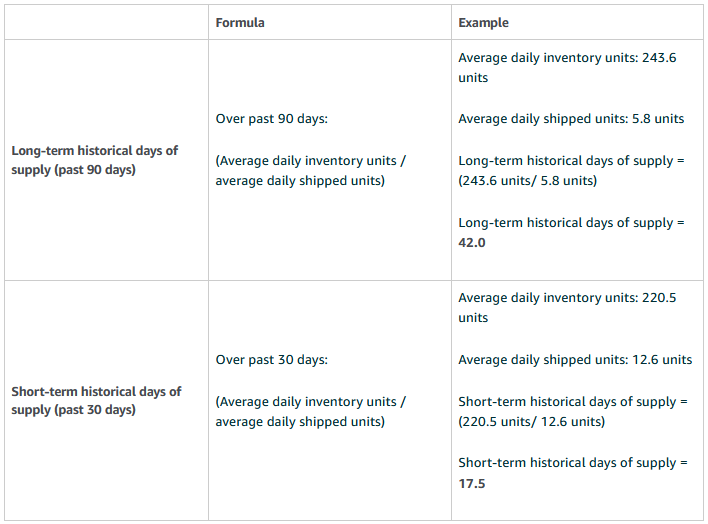The width and height of the screenshot is (708, 524).
Task: Select Long-term historical days of supply label
Action: pos(94,160)
